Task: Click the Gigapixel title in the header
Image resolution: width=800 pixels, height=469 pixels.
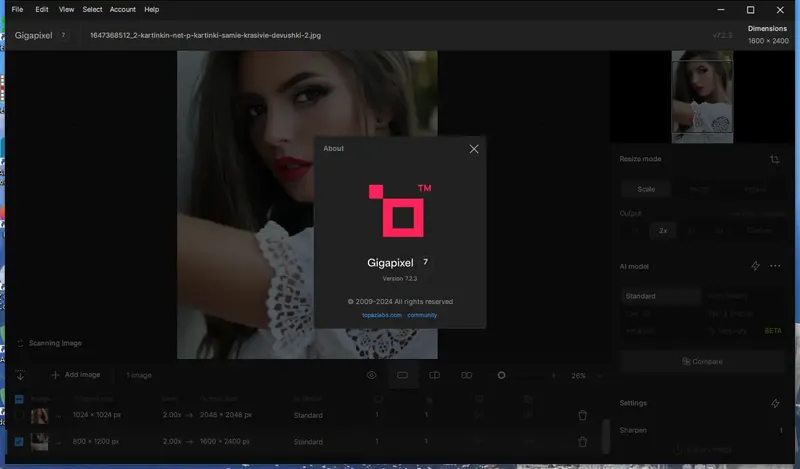Action: pos(33,35)
